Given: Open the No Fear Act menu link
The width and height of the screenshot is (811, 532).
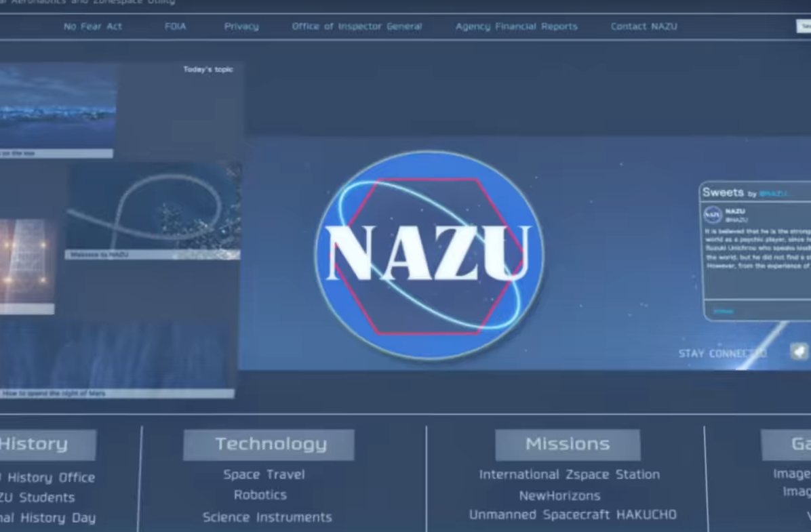Looking at the screenshot, I should coord(93,26).
